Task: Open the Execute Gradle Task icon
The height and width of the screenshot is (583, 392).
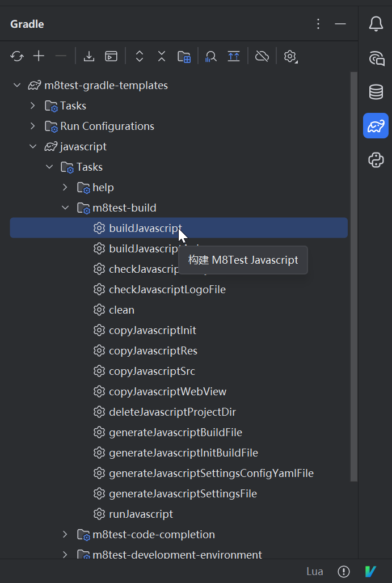Action: tap(111, 56)
